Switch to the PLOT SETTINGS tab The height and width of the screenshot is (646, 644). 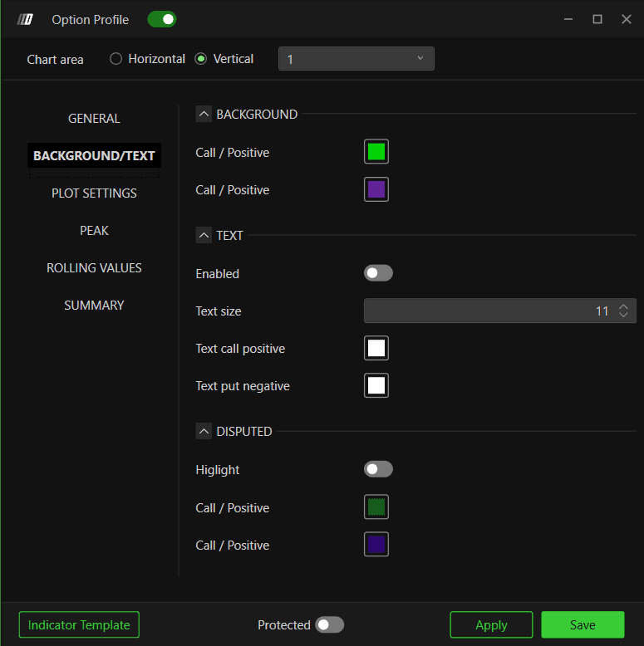[x=94, y=193]
